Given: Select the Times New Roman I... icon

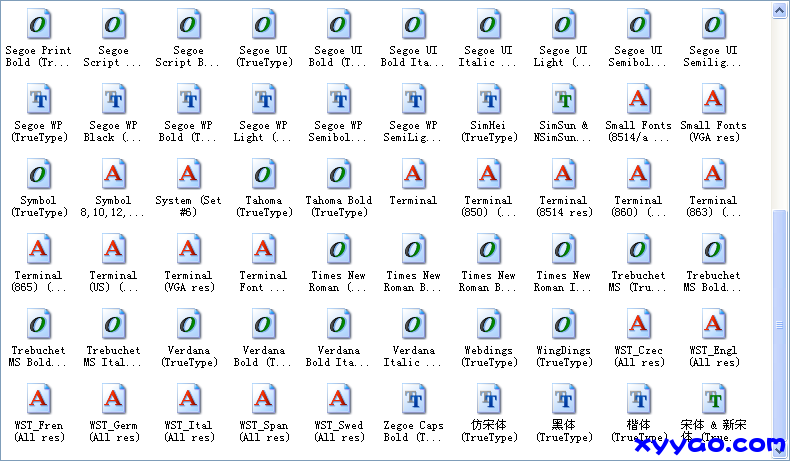Looking at the screenshot, I should point(564,249).
